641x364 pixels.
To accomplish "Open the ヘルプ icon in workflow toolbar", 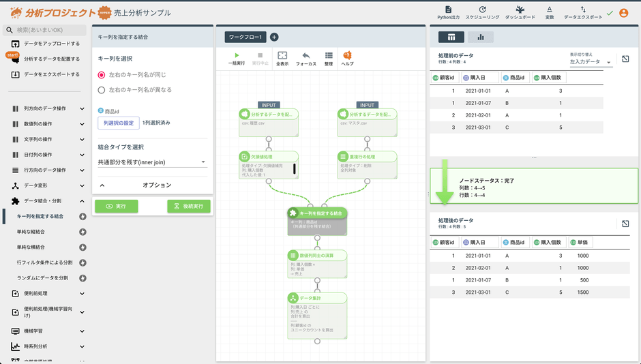I will (x=347, y=55).
